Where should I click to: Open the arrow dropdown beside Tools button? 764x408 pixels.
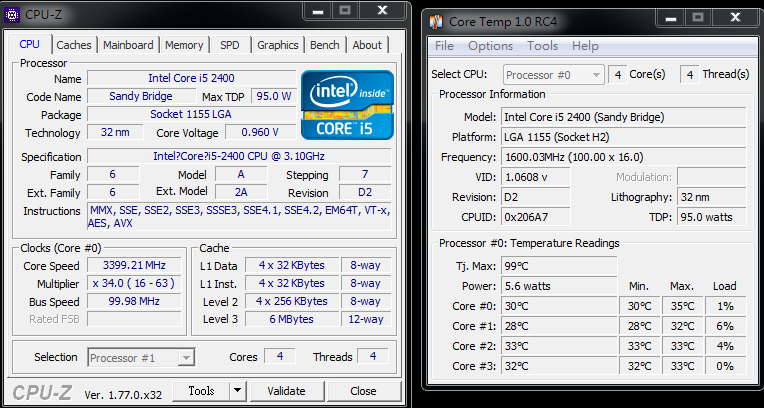point(237,390)
